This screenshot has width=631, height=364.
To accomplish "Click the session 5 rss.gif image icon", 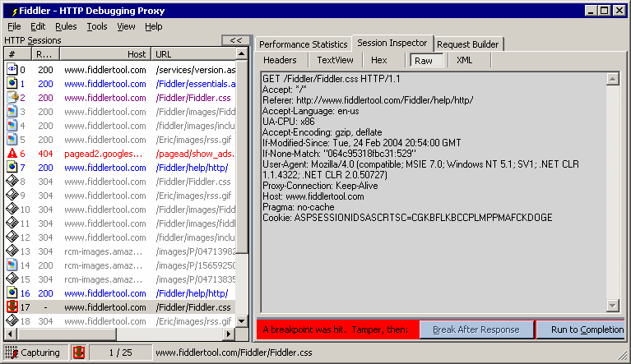I will 12,140.
